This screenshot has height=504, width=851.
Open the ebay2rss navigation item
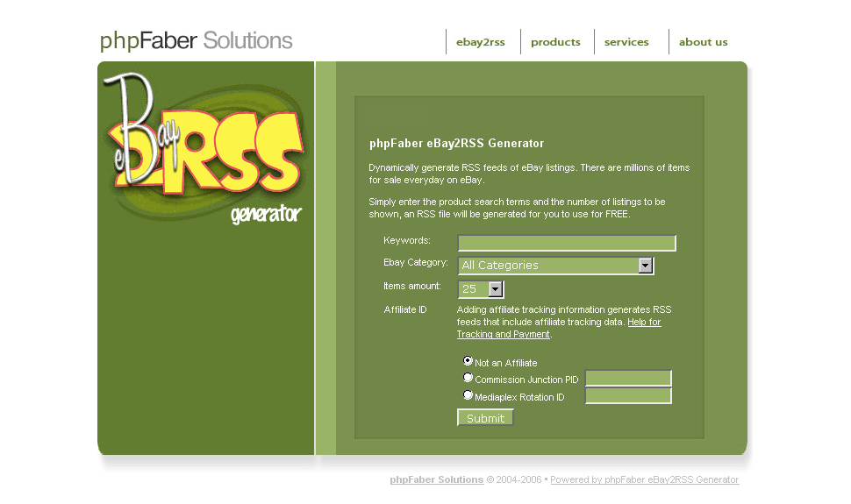pyautogui.click(x=480, y=42)
